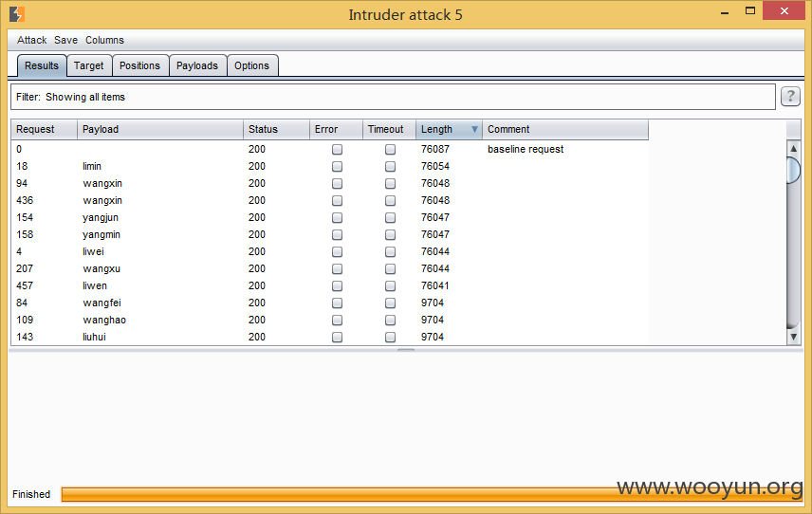
Task: Minimize the Intruder attack window
Action: [725, 12]
